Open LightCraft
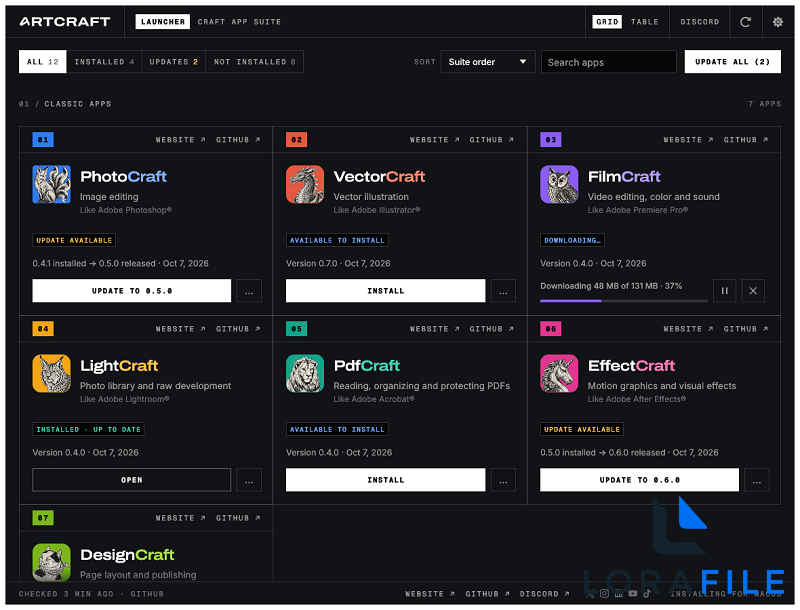 click(132, 480)
